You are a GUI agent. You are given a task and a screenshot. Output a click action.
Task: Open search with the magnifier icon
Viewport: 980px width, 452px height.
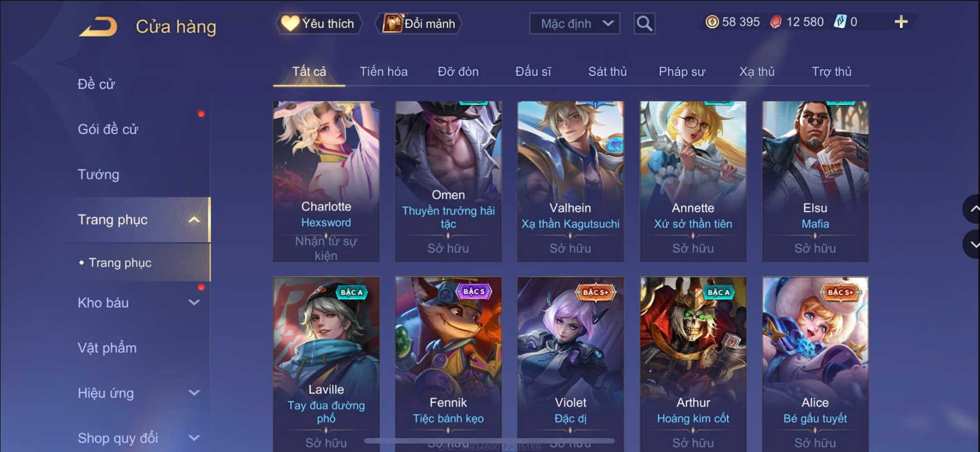644,23
